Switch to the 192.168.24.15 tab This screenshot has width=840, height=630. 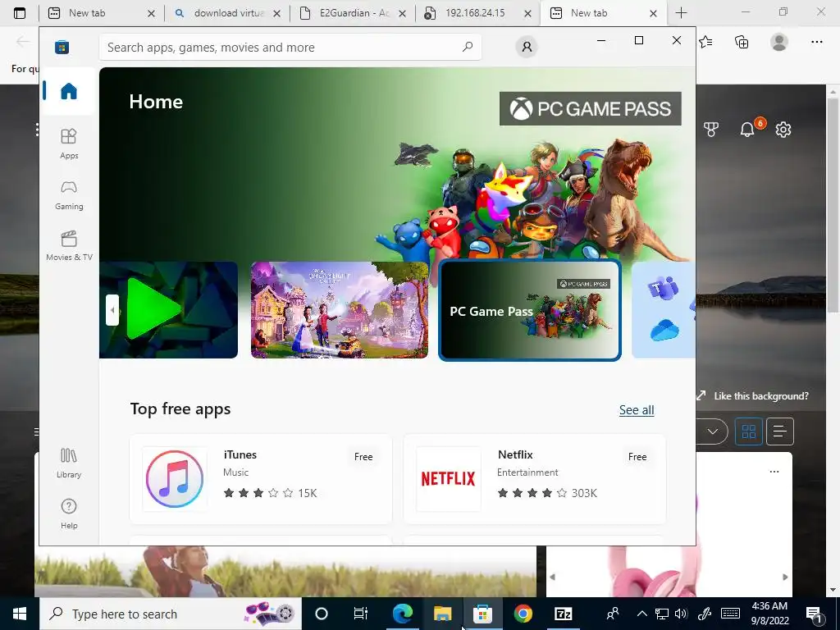(478, 13)
